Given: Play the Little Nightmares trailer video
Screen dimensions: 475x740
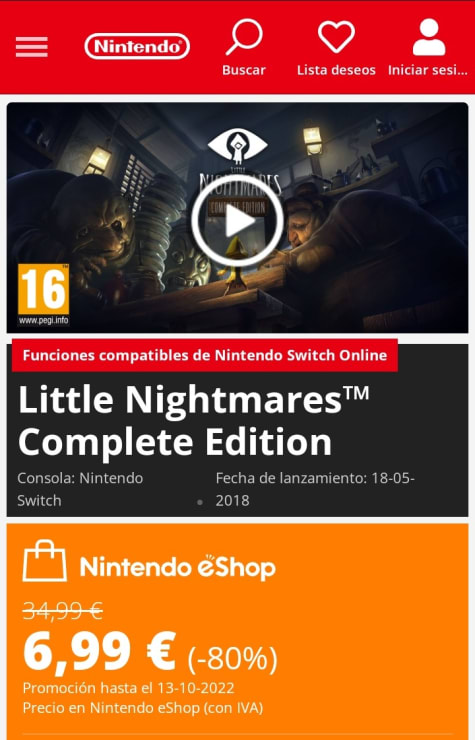Looking at the screenshot, I should click(237, 220).
